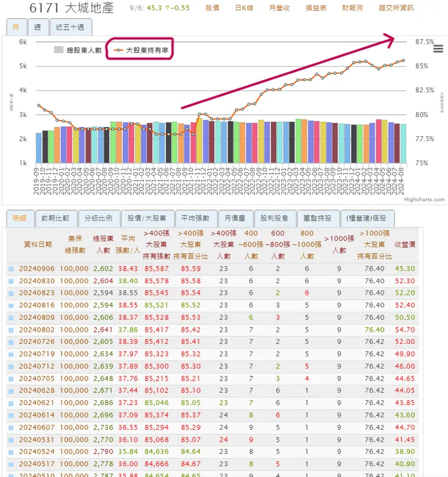Click shareholder count 2,602 cell
The height and width of the screenshot is (477, 448).
click(x=103, y=269)
